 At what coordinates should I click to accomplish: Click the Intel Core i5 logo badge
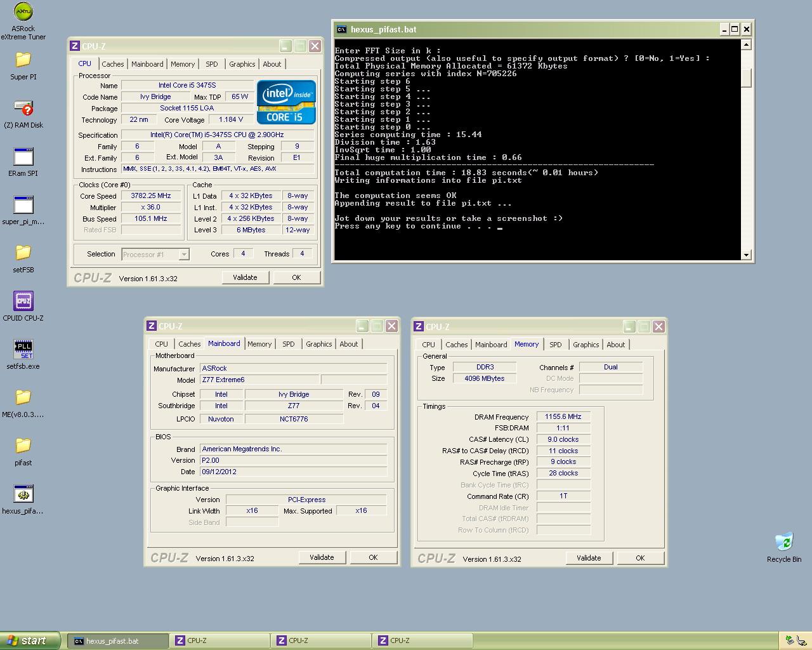(286, 102)
